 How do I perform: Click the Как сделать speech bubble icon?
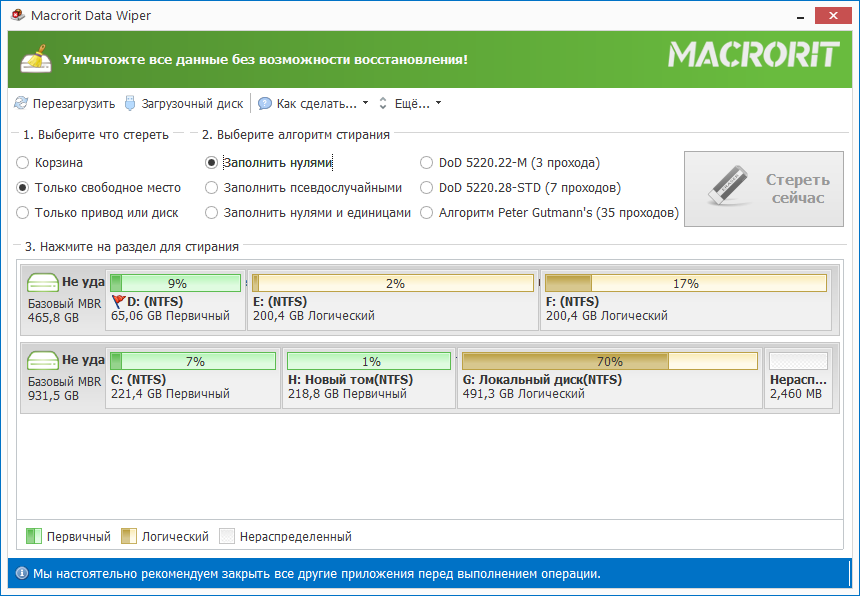tap(264, 103)
